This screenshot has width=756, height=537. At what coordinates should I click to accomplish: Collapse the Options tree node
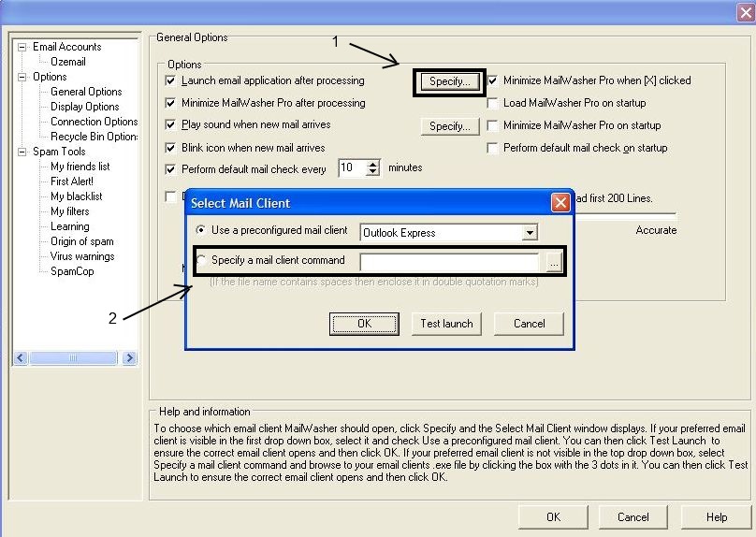click(22, 77)
